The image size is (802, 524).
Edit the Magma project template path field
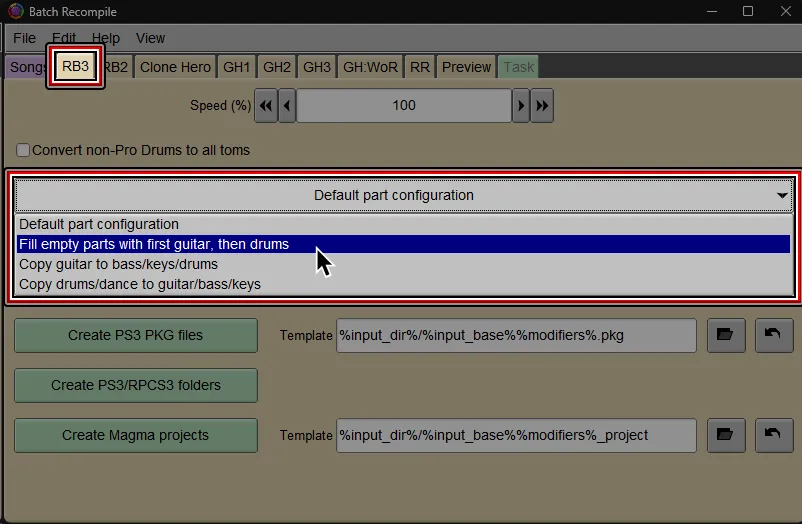pos(516,435)
